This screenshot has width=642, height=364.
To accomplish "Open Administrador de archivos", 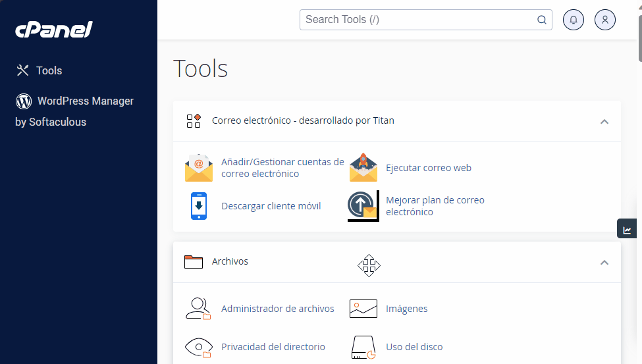I will tap(278, 309).
